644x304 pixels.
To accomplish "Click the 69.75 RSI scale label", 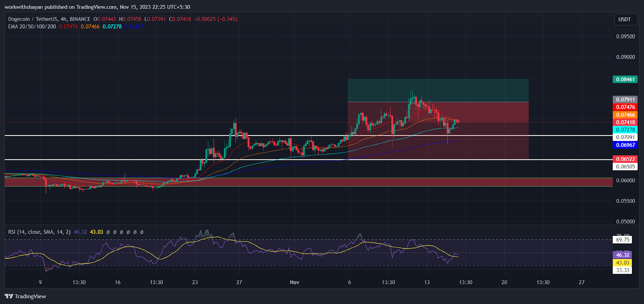I will (x=623, y=240).
